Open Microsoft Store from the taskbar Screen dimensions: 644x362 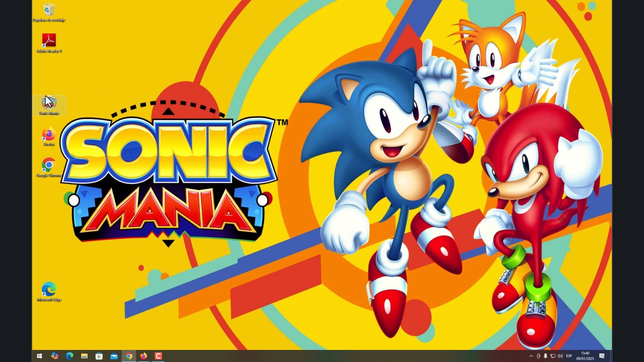99,356
